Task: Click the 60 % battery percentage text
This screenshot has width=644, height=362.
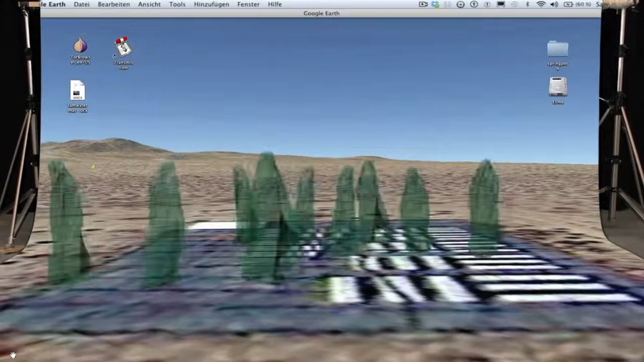Action: tap(583, 4)
